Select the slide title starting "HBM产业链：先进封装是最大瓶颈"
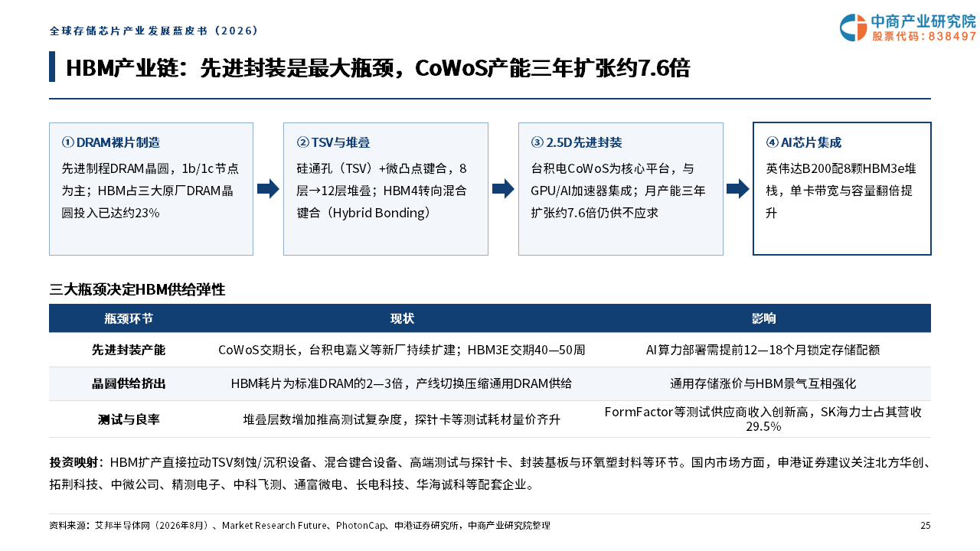The image size is (980, 551). (x=378, y=69)
